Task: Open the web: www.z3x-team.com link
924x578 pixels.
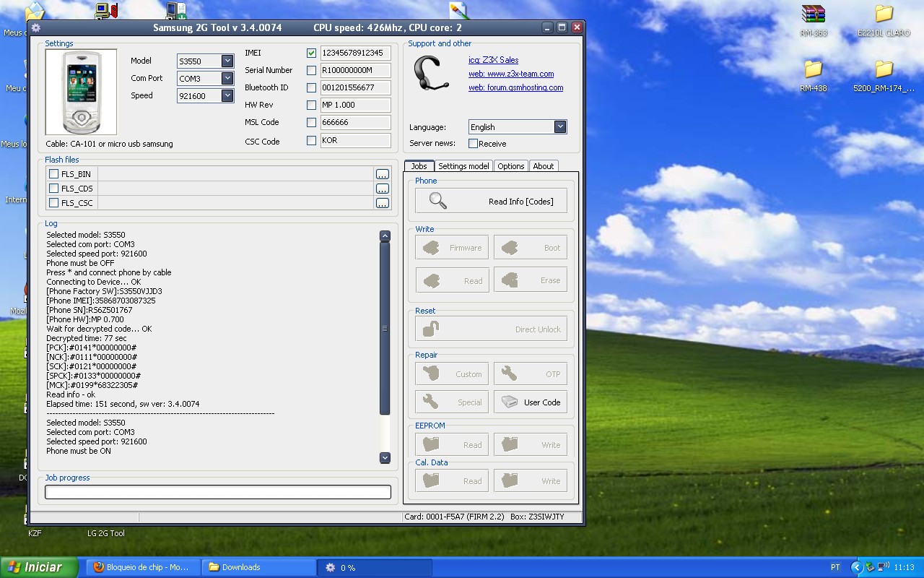Action: point(511,74)
